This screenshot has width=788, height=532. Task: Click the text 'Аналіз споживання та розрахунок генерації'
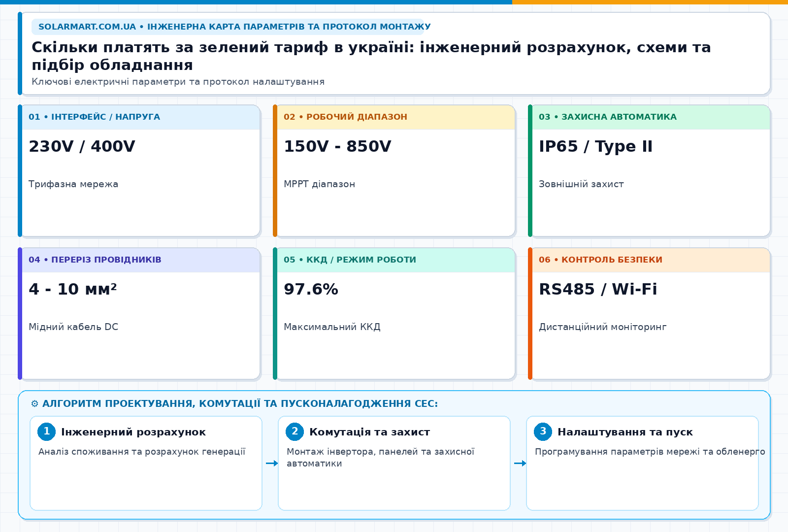(x=142, y=452)
